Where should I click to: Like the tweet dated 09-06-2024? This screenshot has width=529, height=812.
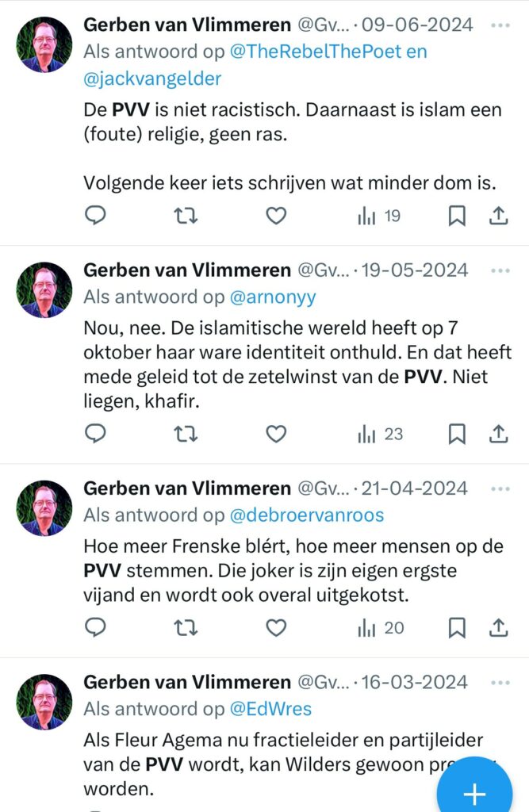tap(275, 215)
